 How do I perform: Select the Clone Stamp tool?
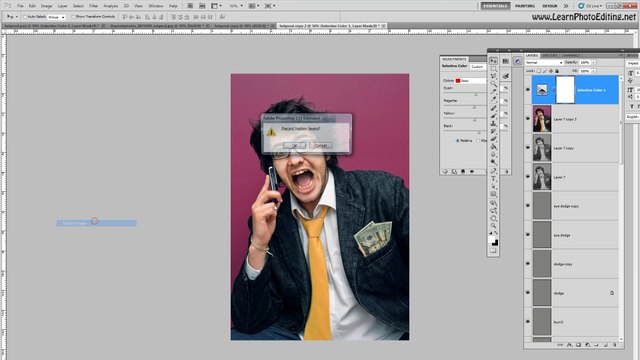pos(493,123)
